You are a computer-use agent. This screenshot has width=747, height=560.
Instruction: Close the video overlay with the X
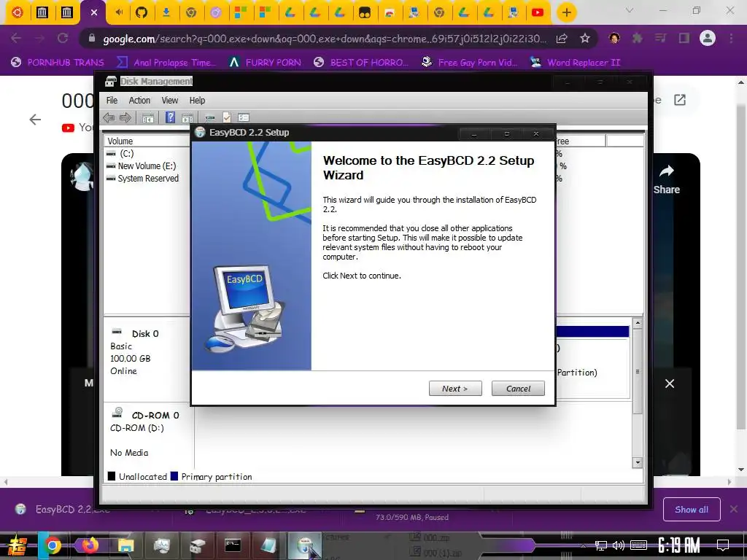pyautogui.click(x=670, y=384)
